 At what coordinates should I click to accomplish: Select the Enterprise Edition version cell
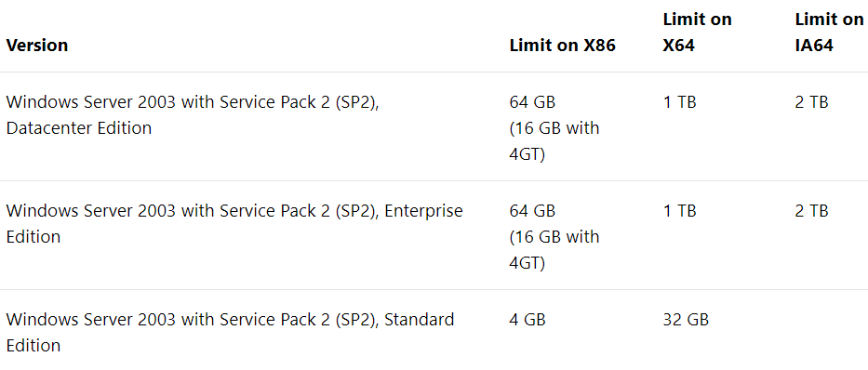click(x=234, y=223)
